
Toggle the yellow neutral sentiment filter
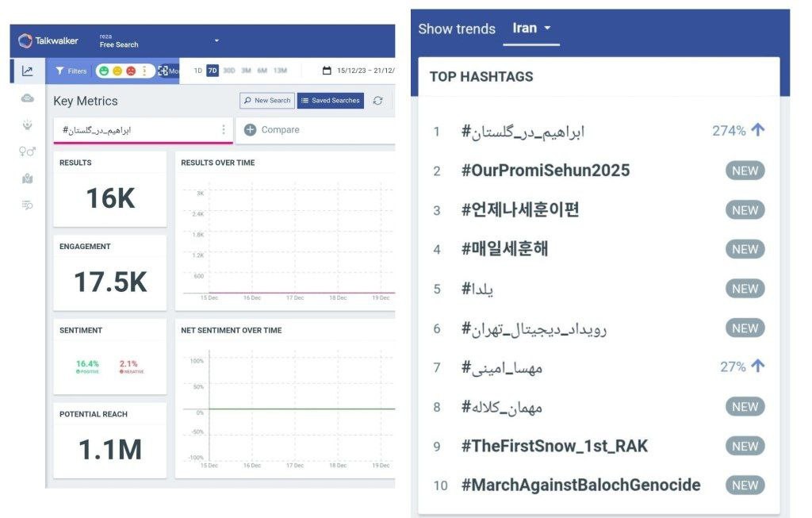[117, 71]
